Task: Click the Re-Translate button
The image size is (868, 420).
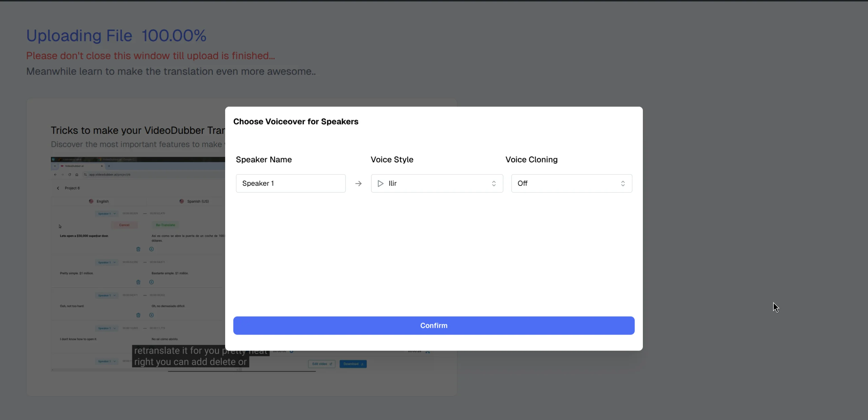Action: pyautogui.click(x=165, y=225)
